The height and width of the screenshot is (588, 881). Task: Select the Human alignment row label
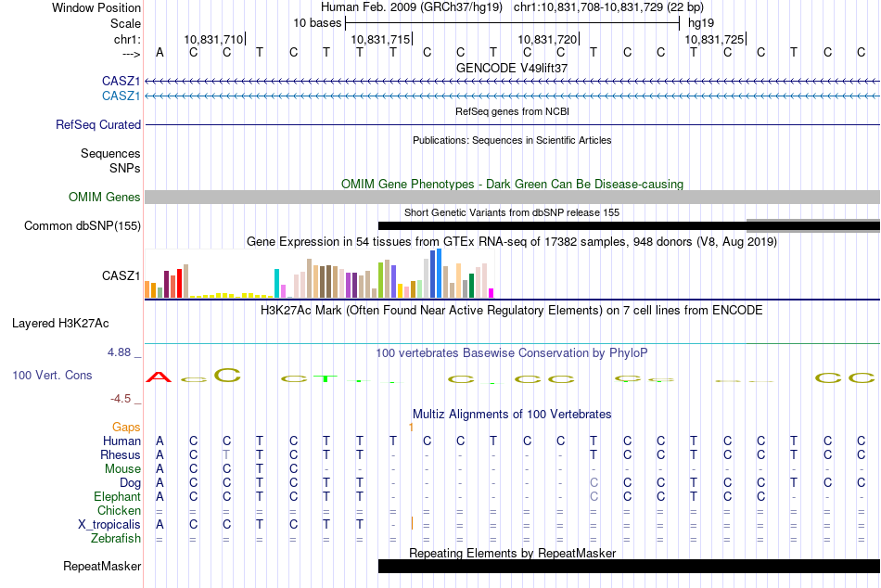[x=121, y=441]
